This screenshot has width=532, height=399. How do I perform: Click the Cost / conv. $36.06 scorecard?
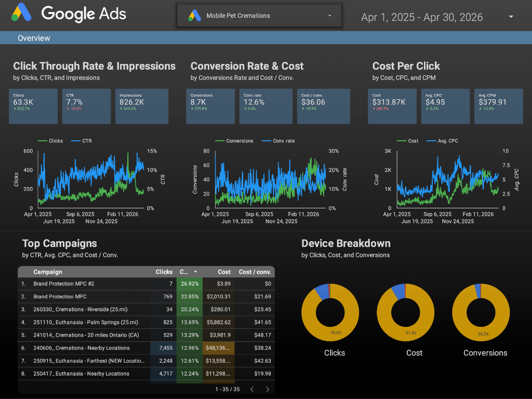coord(323,106)
